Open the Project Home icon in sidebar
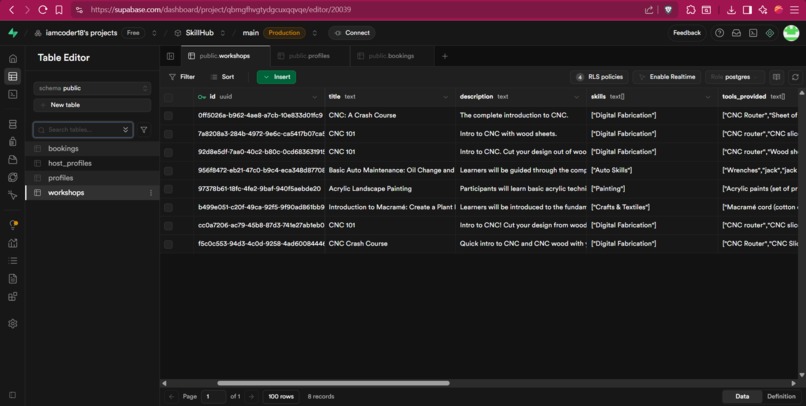The image size is (806, 406). click(x=13, y=59)
